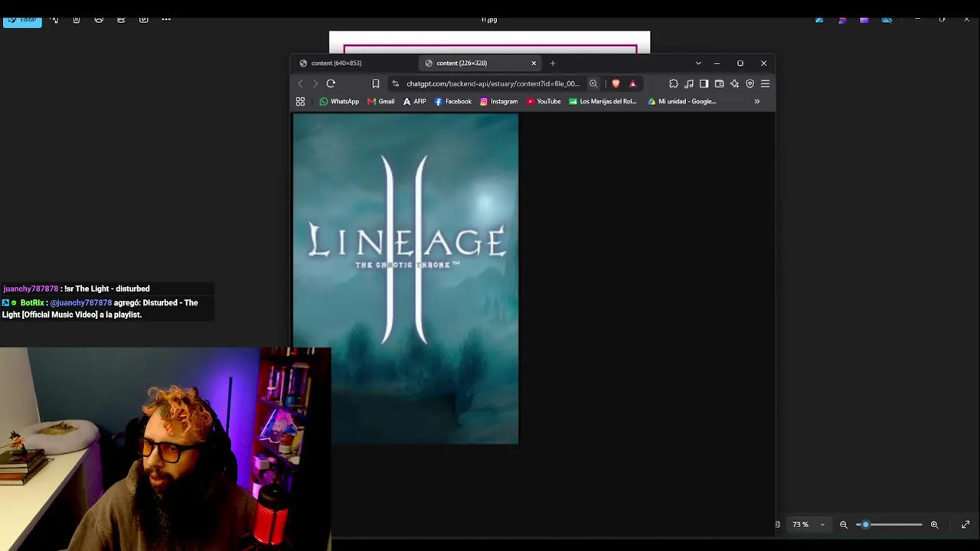Show the hidden bookmarks overflow chevron
The width and height of the screenshot is (980, 551).
point(756,101)
